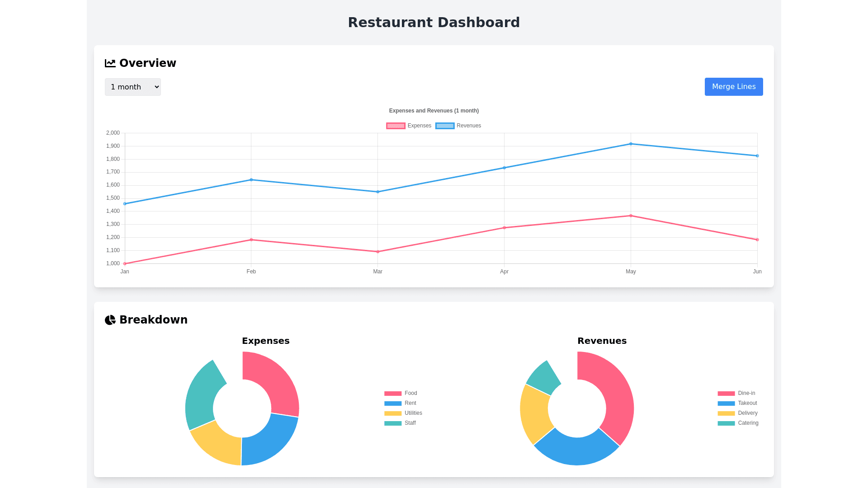Toggle Utilities legend entry
Viewport: 868px width, 488px height.
tap(403, 413)
